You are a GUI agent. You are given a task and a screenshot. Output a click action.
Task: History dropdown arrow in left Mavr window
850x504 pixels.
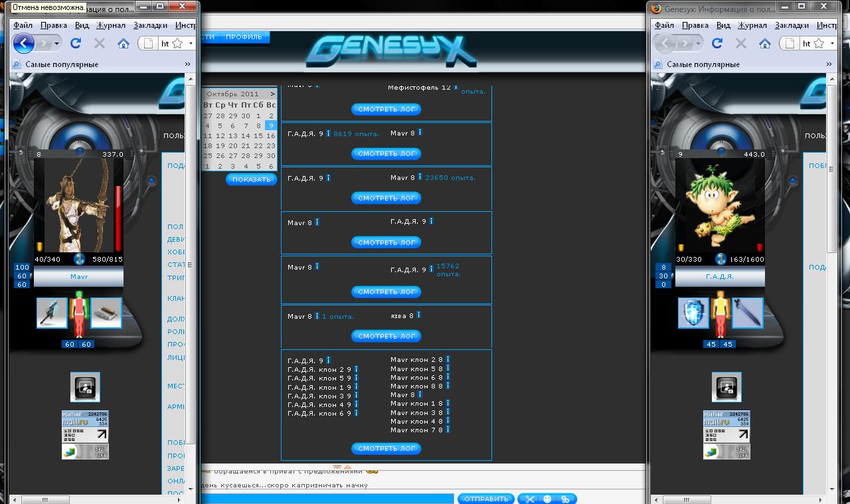click(x=57, y=44)
